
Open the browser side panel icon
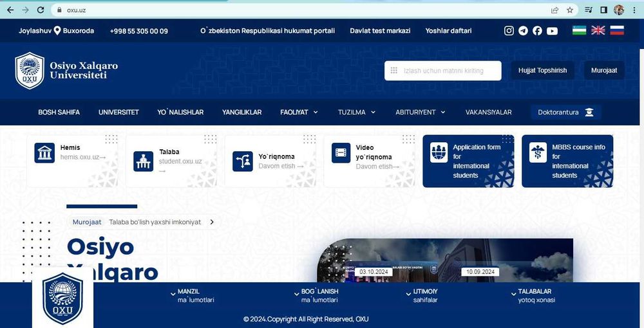[x=604, y=10]
